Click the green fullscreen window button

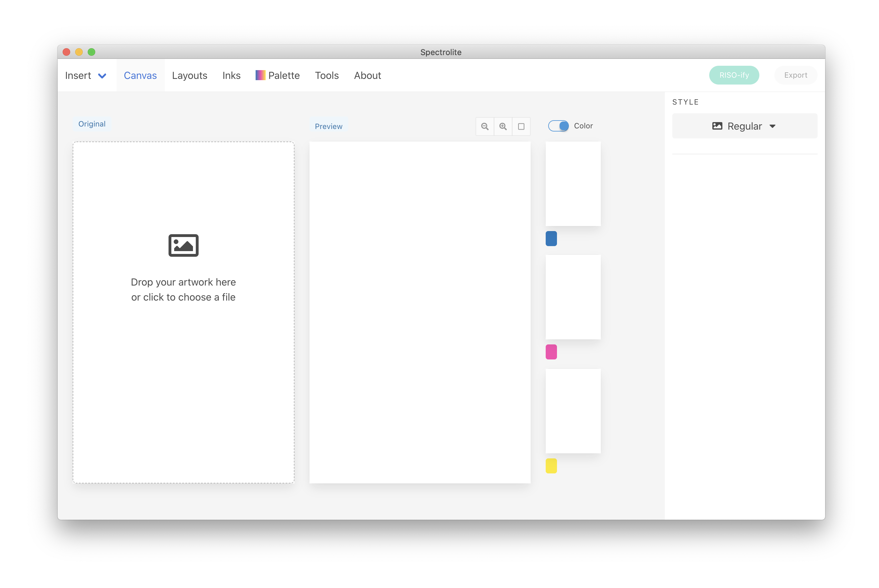pyautogui.click(x=91, y=52)
